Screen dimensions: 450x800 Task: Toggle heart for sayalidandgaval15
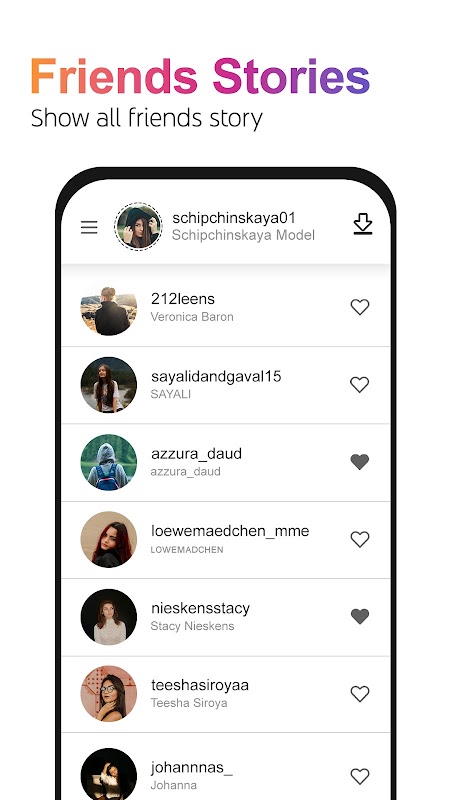[x=360, y=384]
